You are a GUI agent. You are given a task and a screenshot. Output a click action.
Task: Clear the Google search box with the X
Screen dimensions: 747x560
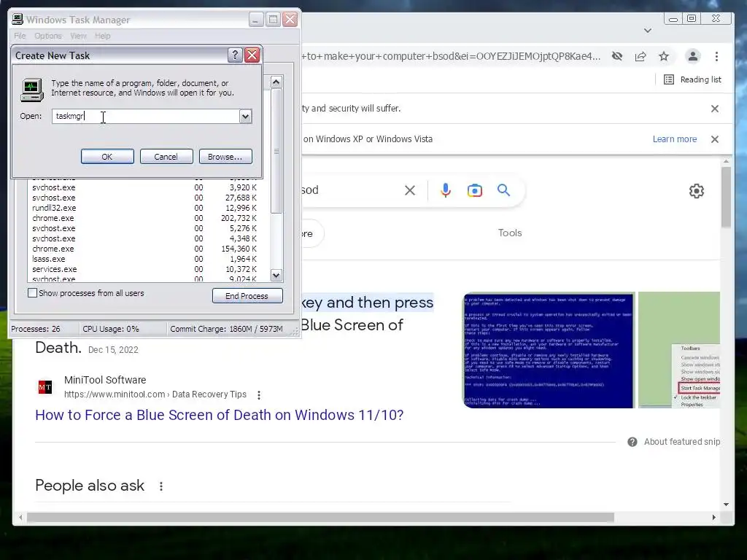pyautogui.click(x=410, y=190)
